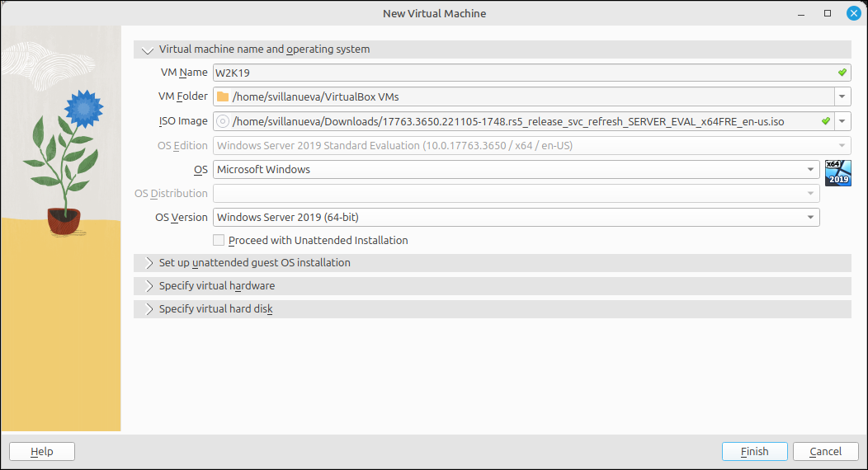868x470 pixels.
Task: Open the VM Folder dropdown arrow
Action: [x=842, y=96]
